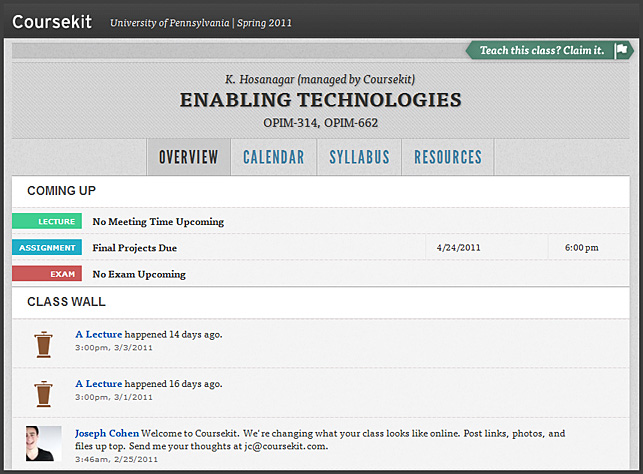Click 'No Meeting Time Upcoming' text

(x=158, y=222)
